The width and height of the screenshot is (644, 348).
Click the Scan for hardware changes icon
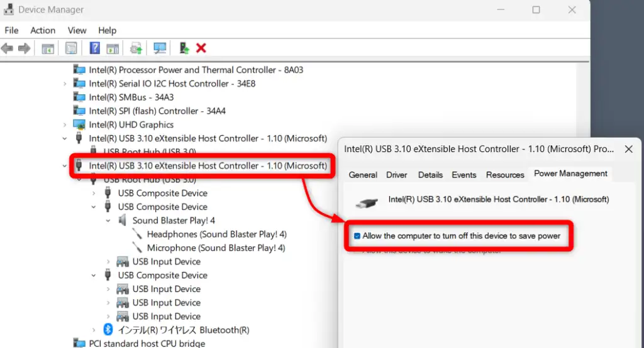[x=160, y=48]
